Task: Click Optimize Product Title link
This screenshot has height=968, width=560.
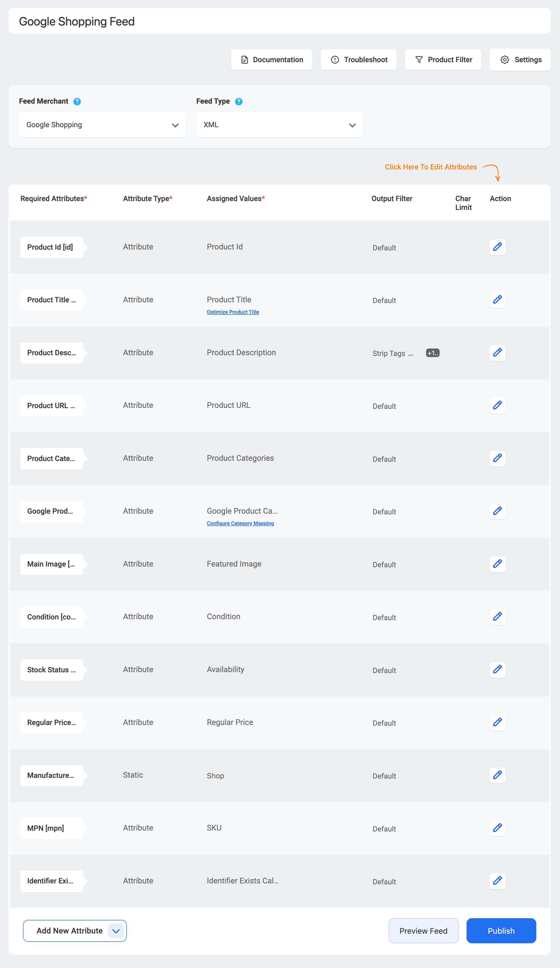Action: [x=233, y=312]
